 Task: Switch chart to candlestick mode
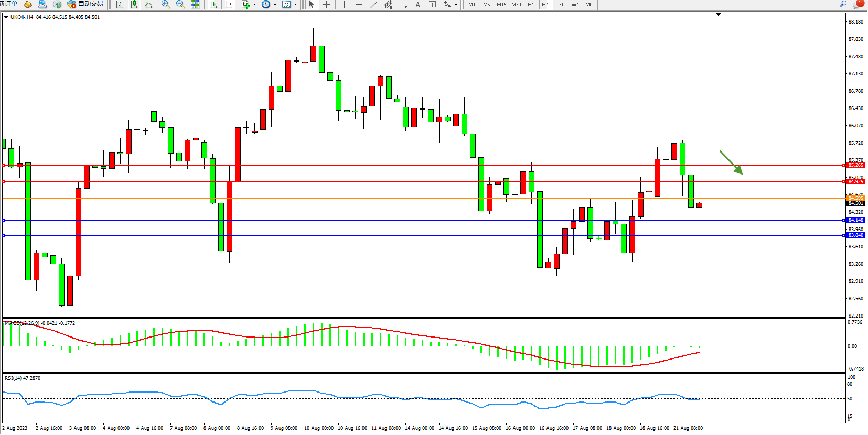click(134, 5)
